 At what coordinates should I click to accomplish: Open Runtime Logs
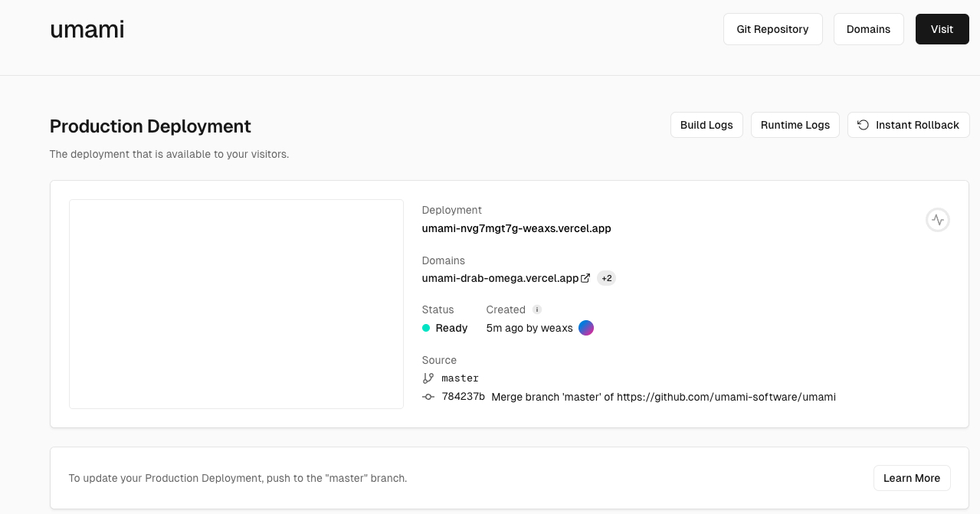[795, 125]
